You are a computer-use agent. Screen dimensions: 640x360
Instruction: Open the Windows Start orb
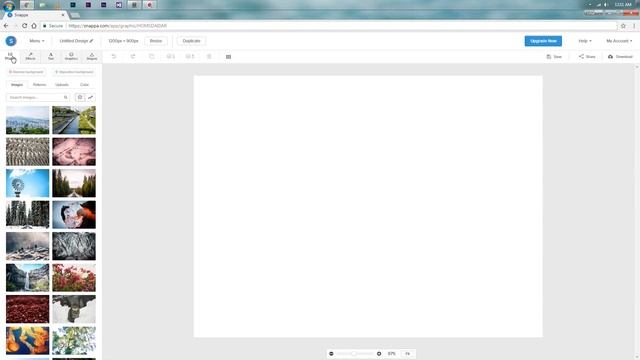pos(9,6)
